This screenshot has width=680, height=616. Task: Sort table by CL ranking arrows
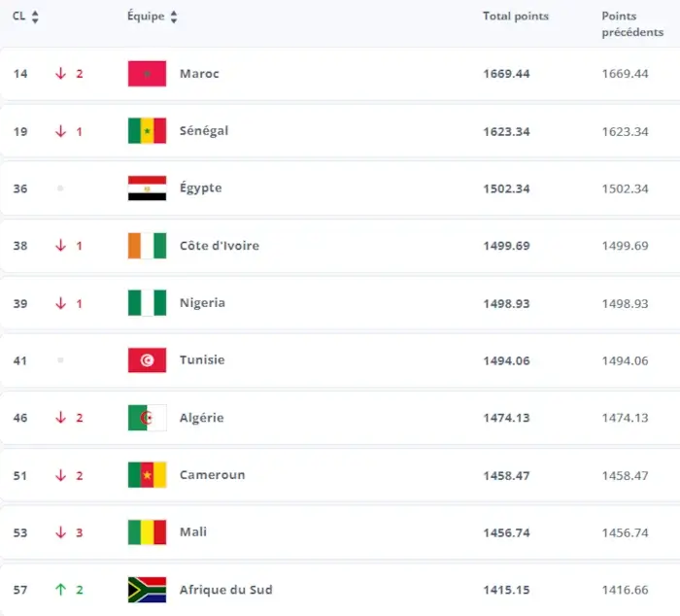point(35,17)
